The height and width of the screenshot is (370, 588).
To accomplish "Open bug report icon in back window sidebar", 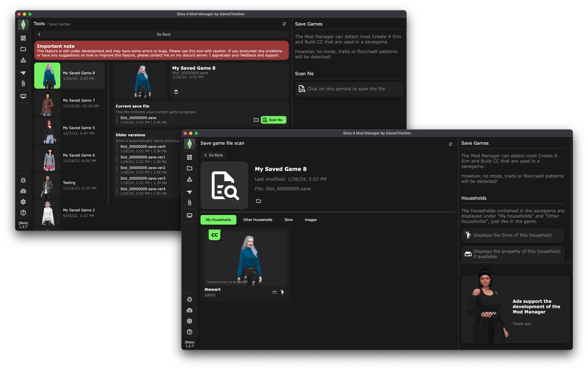I will pyautogui.click(x=23, y=180).
